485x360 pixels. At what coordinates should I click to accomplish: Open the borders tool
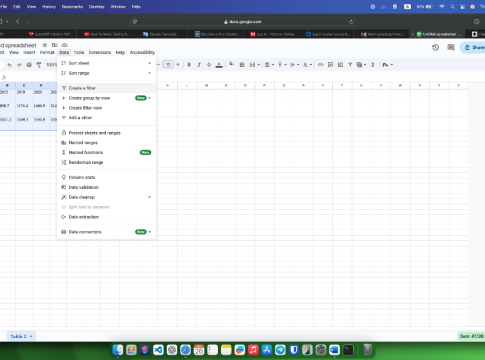(242, 65)
